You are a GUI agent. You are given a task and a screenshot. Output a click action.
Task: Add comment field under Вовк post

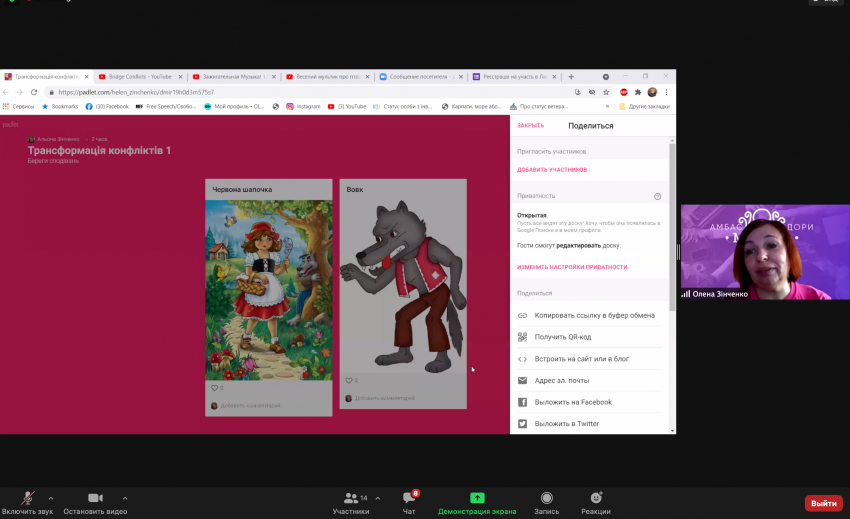click(x=385, y=398)
